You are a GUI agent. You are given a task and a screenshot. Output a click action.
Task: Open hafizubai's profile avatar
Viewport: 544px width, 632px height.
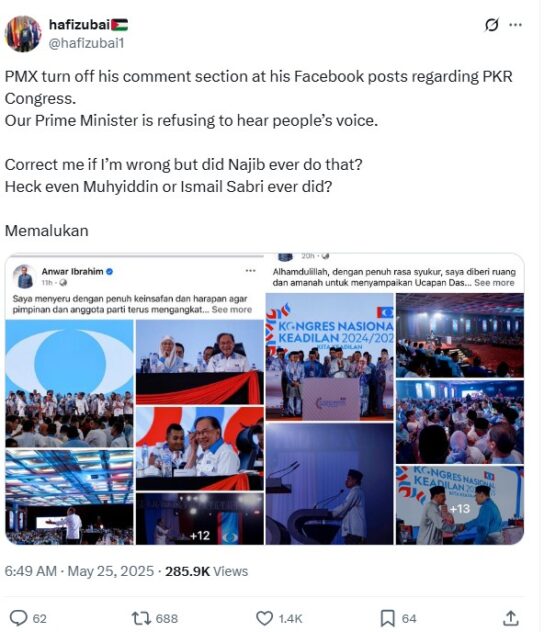[23, 34]
